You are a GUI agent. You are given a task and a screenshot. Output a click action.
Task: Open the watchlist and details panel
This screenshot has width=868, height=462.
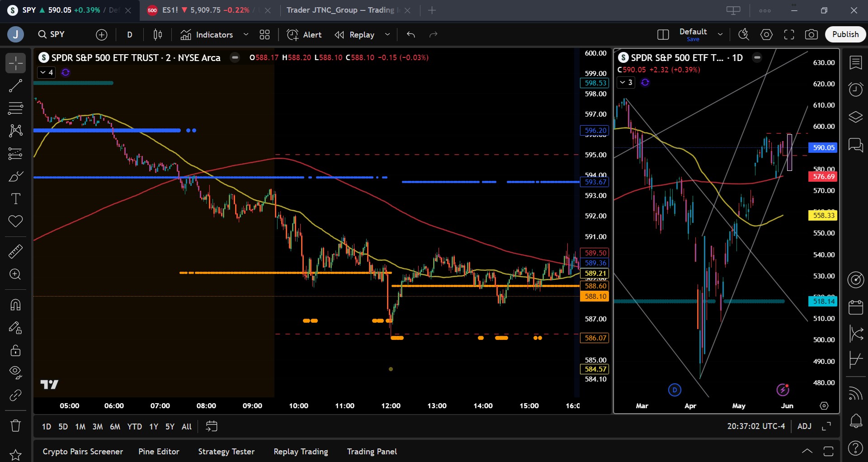pyautogui.click(x=855, y=63)
